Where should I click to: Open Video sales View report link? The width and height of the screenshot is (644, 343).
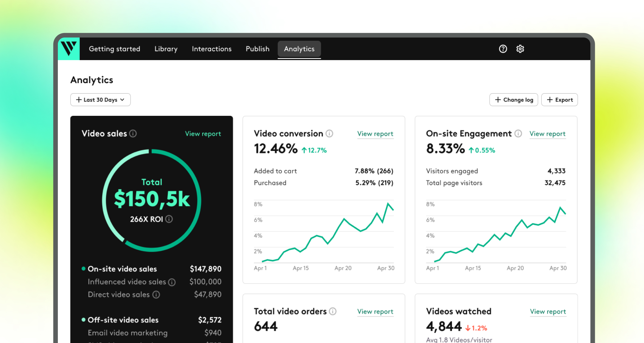(x=203, y=134)
